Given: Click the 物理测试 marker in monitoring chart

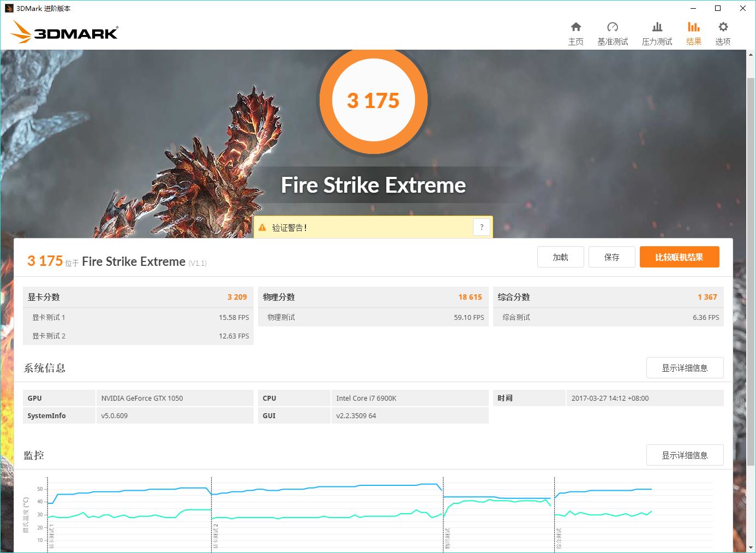Looking at the screenshot, I should pos(447,538).
